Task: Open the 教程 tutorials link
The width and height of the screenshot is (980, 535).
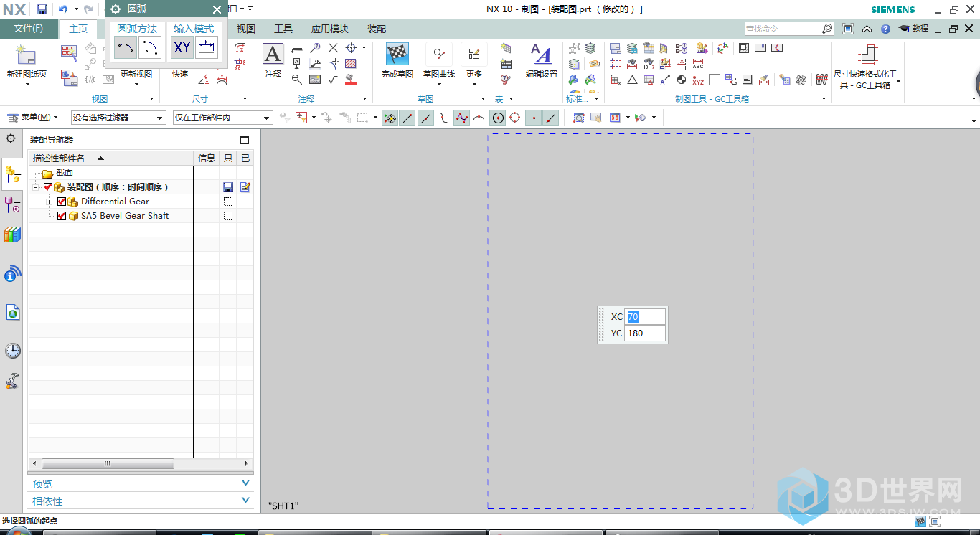Action: [x=913, y=29]
